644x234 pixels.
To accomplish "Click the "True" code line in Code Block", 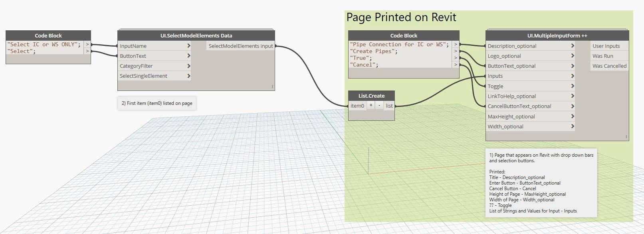I will pyautogui.click(x=361, y=58).
